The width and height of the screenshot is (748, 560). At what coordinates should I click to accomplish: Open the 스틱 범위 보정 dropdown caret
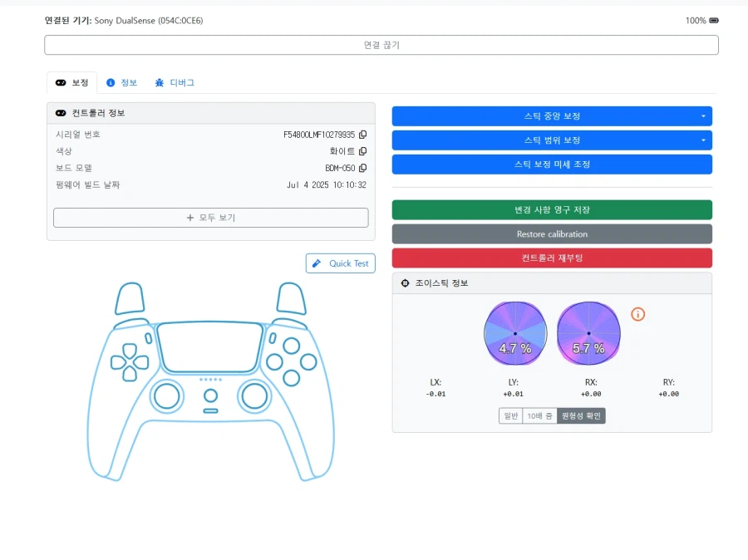tap(704, 140)
